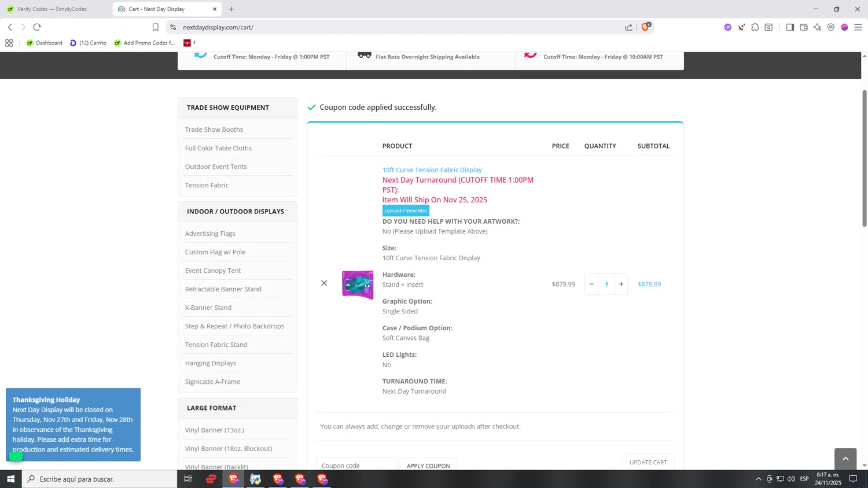This screenshot has width=868, height=488.
Task: Go to Step & Repeat / Photo Backdrops
Action: point(234,326)
